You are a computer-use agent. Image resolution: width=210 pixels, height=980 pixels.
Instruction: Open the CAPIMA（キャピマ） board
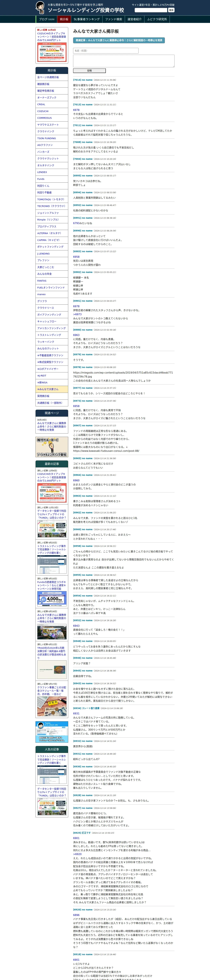point(52,240)
